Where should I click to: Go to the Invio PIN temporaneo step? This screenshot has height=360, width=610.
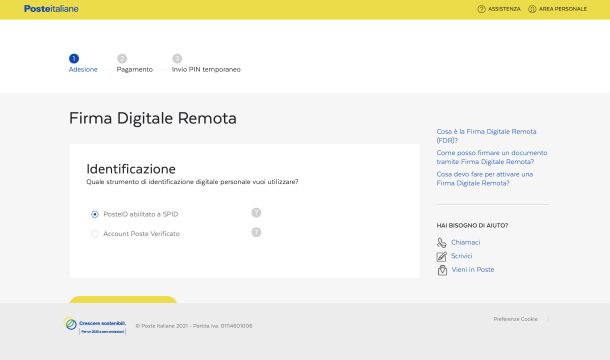click(206, 70)
